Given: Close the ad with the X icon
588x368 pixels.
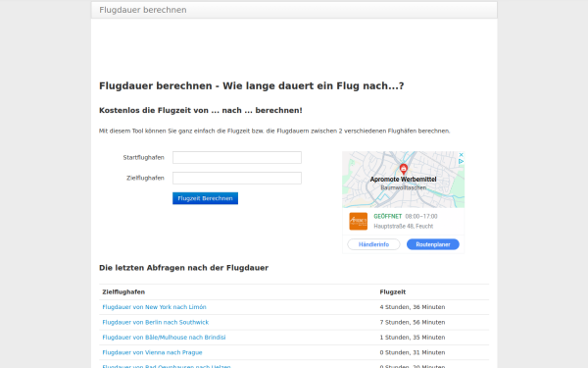Looking at the screenshot, I should (462, 155).
